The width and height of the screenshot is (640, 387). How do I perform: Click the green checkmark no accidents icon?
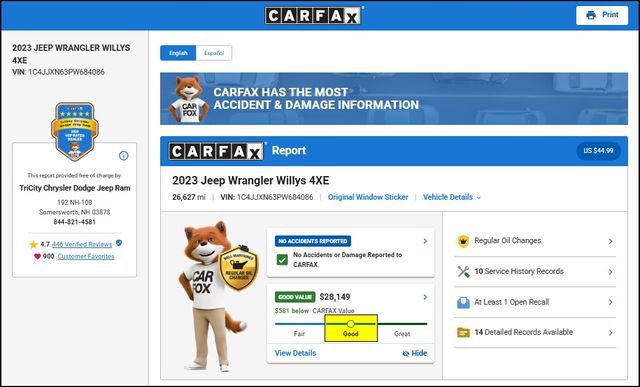[282, 260]
